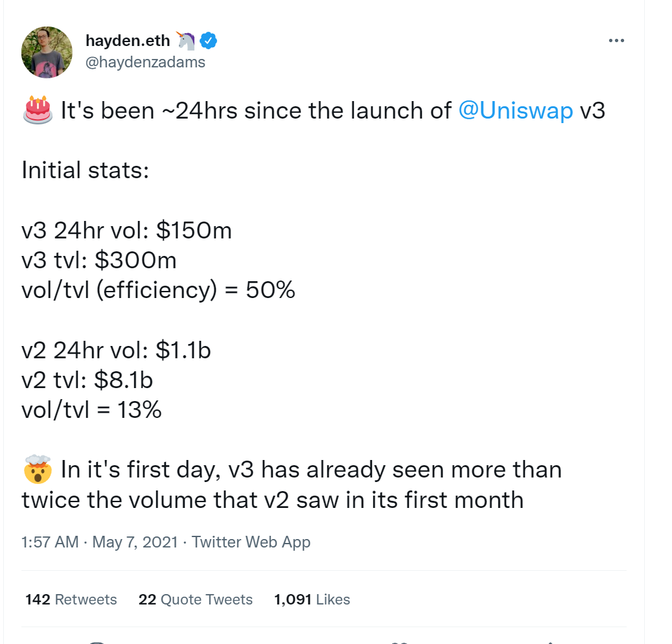The image size is (672, 644).
Task: Click the "v2 24hr vol: $1.1b" line
Action: click(x=116, y=350)
